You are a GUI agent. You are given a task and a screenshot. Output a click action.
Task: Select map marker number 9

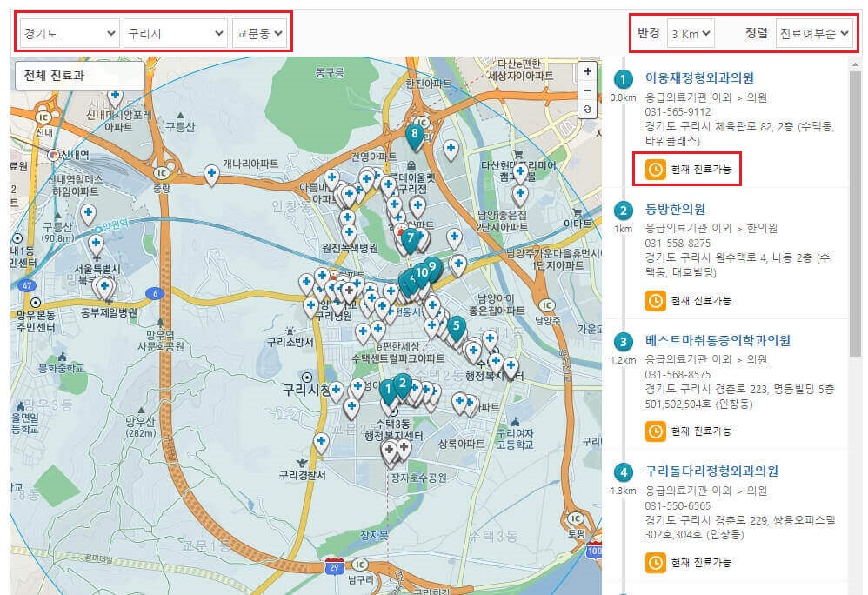[432, 269]
